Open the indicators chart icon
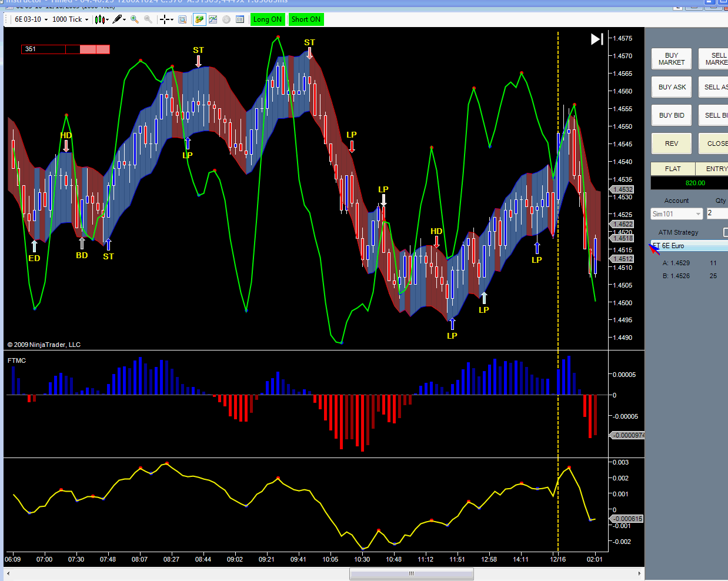728x581 pixels. pos(213,19)
